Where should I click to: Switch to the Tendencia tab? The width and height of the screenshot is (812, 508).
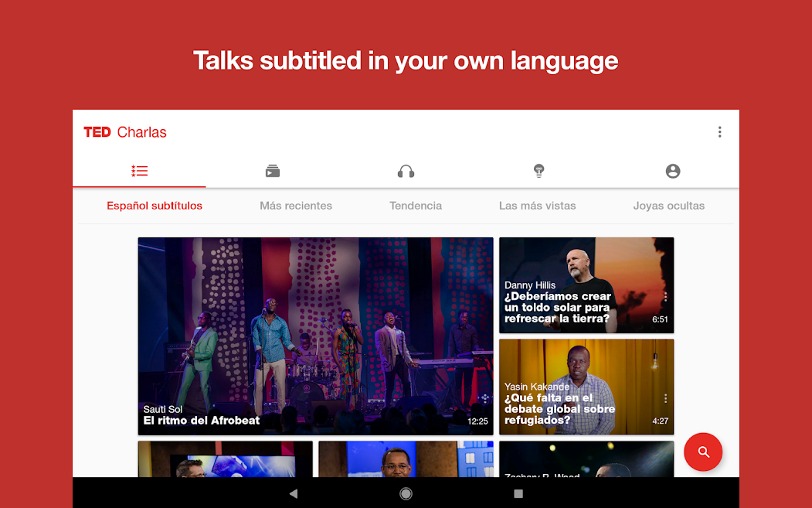tap(416, 206)
